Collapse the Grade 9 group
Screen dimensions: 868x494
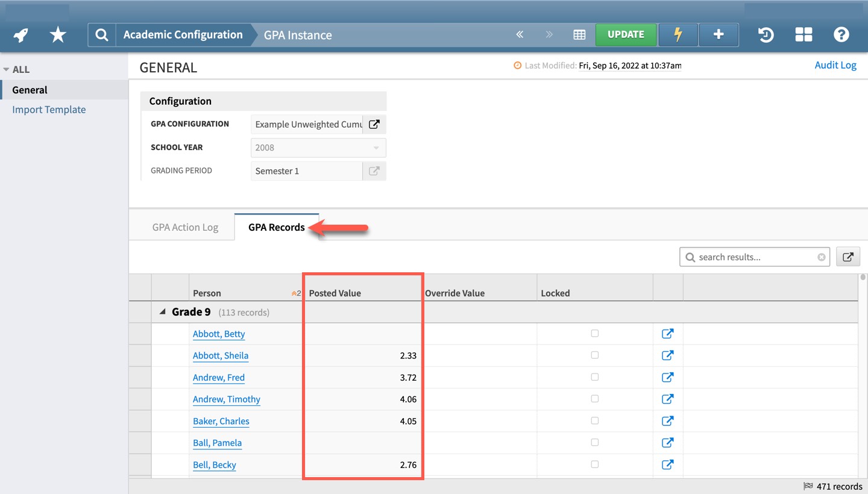pos(162,312)
